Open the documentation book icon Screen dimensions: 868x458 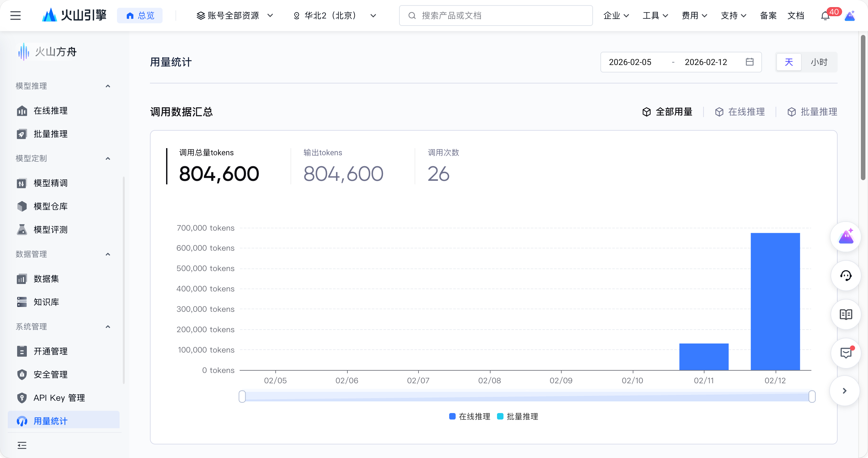[x=845, y=314]
